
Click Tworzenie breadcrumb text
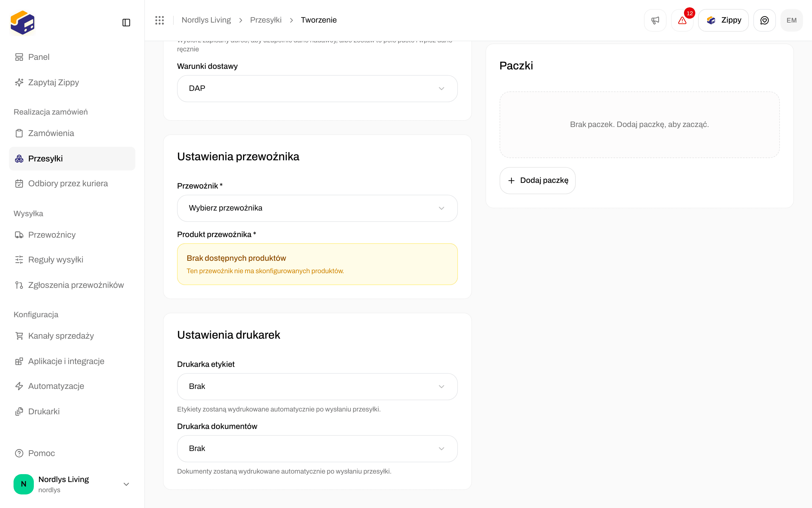319,20
